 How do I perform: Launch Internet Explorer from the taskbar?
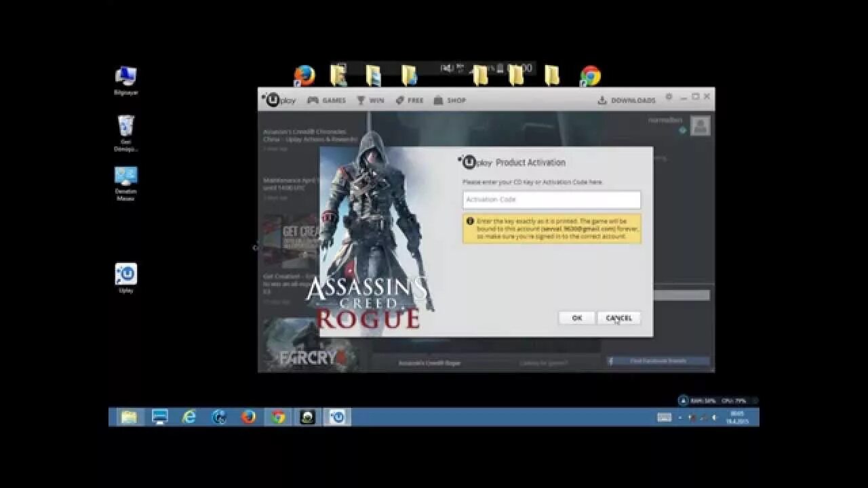[189, 417]
